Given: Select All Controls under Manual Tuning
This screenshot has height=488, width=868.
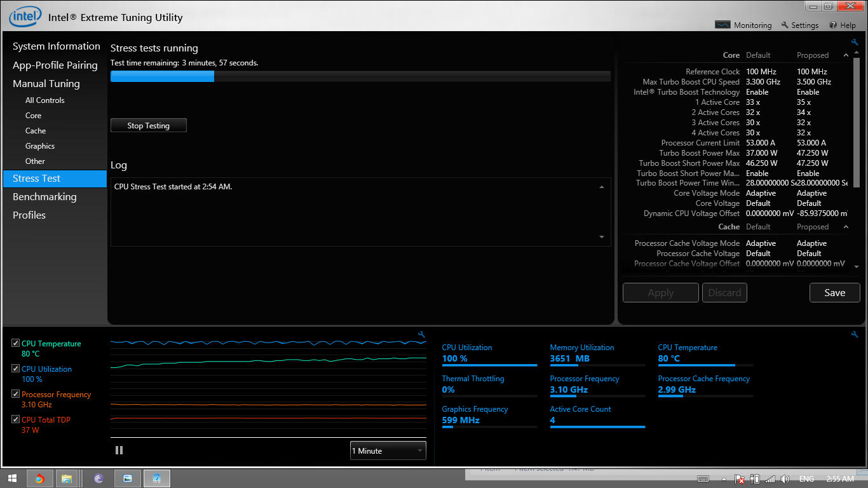Looking at the screenshot, I should coord(45,100).
